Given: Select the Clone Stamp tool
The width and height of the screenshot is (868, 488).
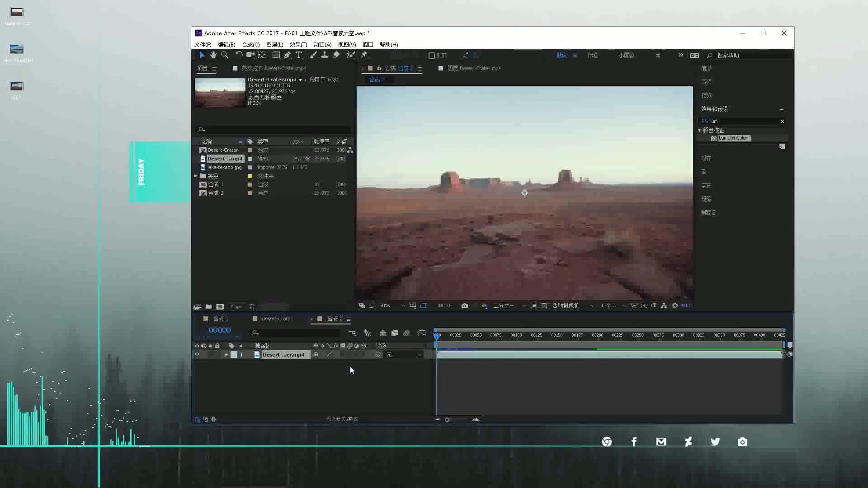Looking at the screenshot, I should point(325,55).
